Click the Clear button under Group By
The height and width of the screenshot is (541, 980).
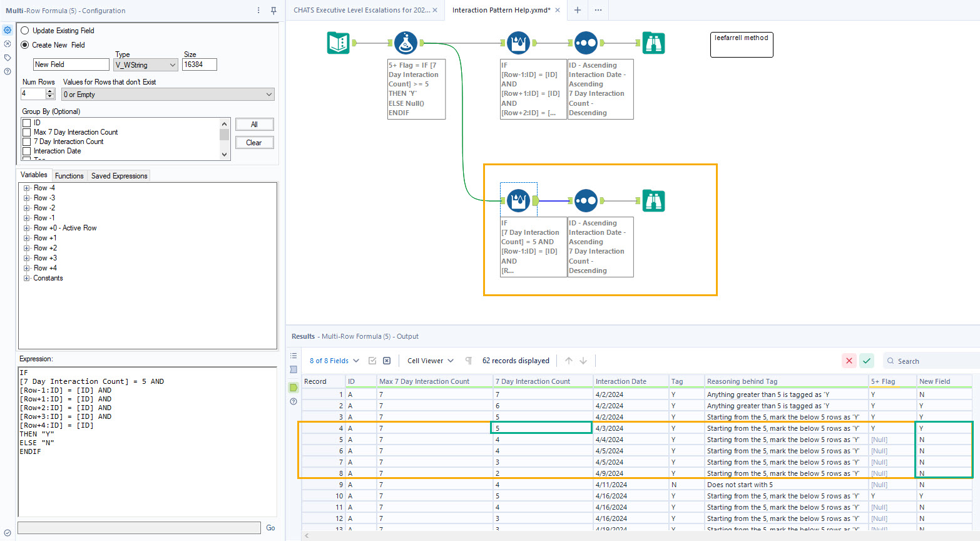click(x=254, y=142)
